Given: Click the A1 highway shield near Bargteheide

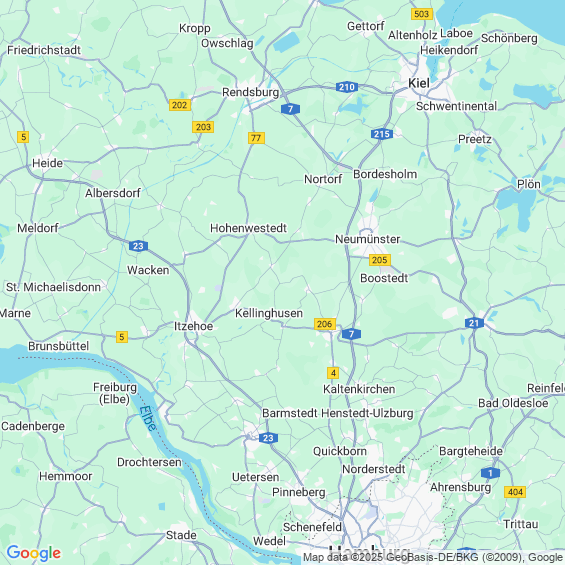Looking at the screenshot, I should tap(490, 473).
